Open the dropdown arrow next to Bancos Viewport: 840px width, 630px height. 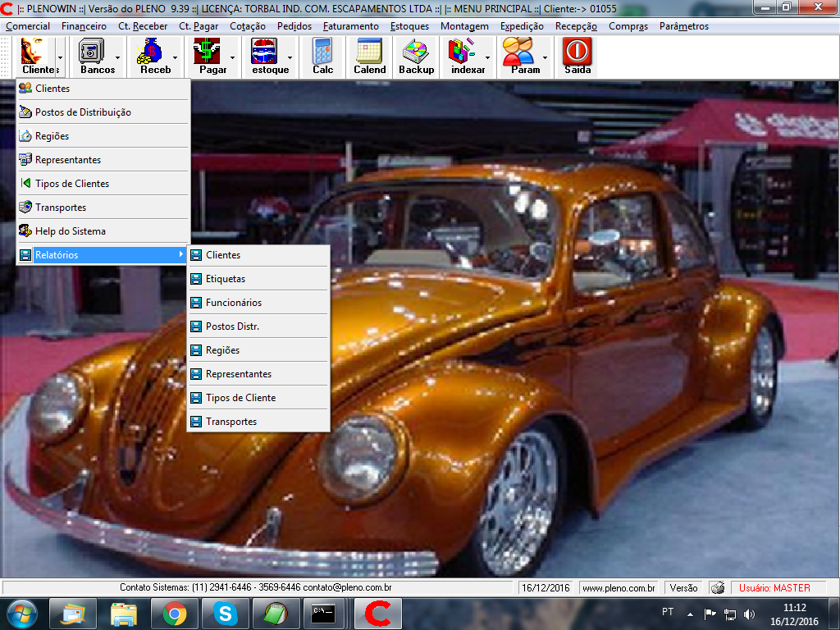pos(118,58)
